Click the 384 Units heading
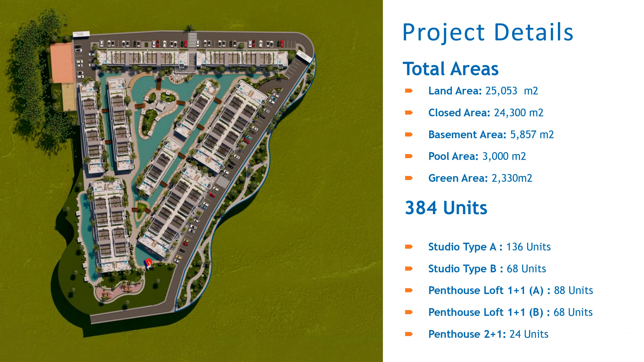The width and height of the screenshot is (644, 362). pyautogui.click(x=446, y=208)
